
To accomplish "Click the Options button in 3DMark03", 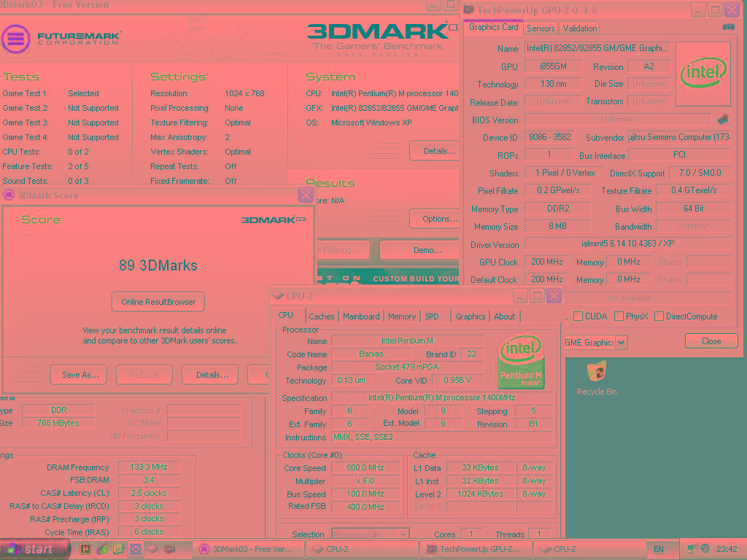I will pyautogui.click(x=435, y=219).
